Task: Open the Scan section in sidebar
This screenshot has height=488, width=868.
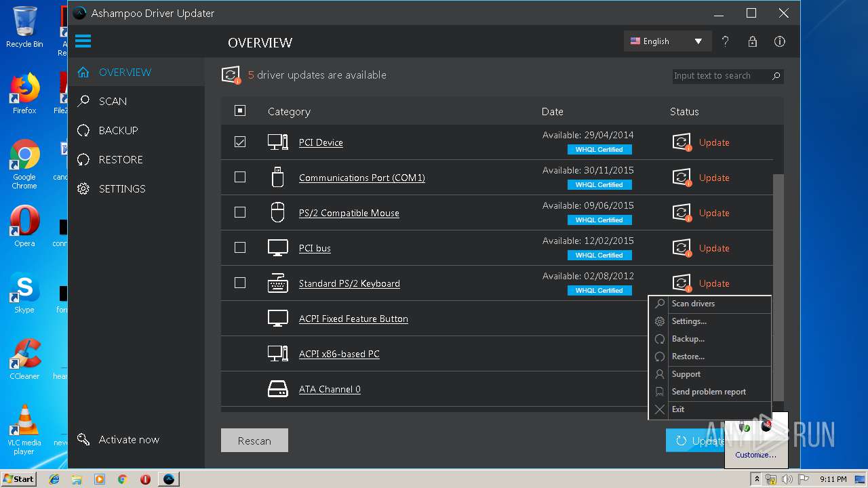Action: coord(136,101)
